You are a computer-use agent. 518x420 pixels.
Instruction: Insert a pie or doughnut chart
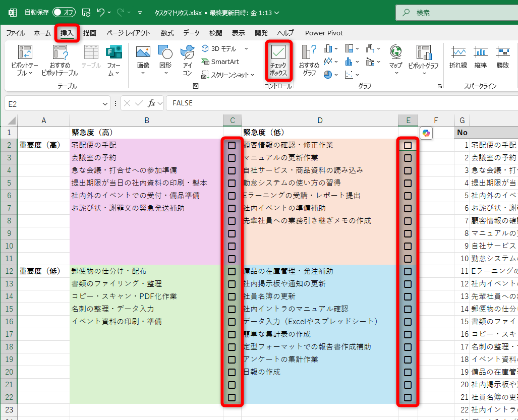[328, 75]
